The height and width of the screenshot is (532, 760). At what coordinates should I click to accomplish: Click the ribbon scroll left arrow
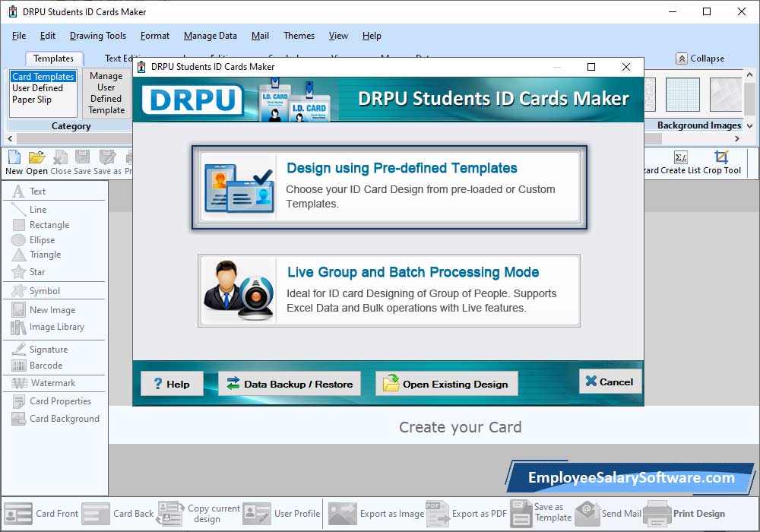[10, 138]
